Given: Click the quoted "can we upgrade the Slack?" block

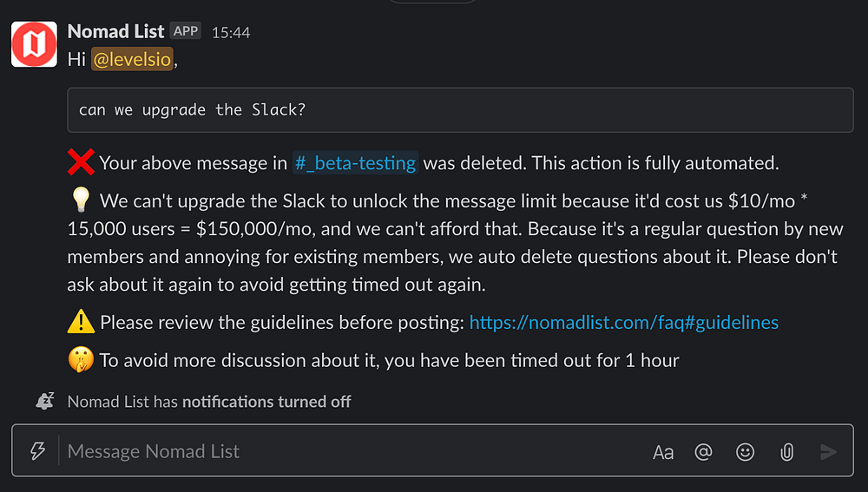Looking at the screenshot, I should pyautogui.click(x=460, y=110).
